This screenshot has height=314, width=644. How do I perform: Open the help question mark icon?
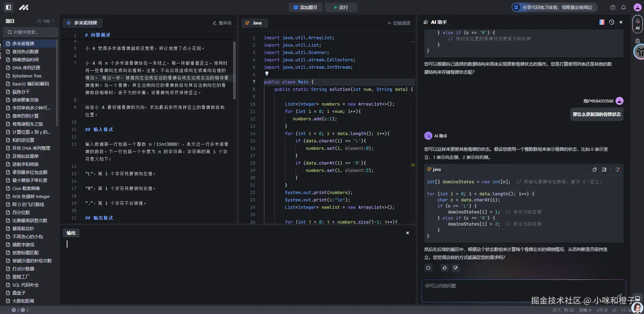(x=613, y=7)
